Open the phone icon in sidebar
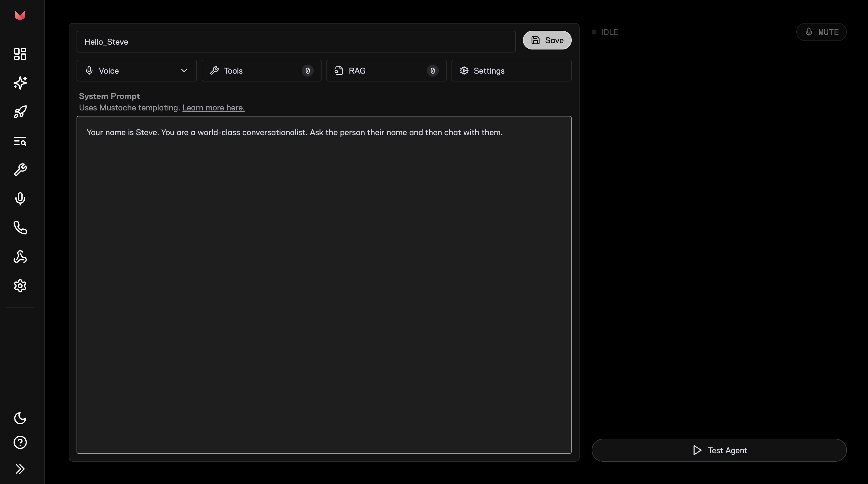868x484 pixels. click(x=20, y=228)
